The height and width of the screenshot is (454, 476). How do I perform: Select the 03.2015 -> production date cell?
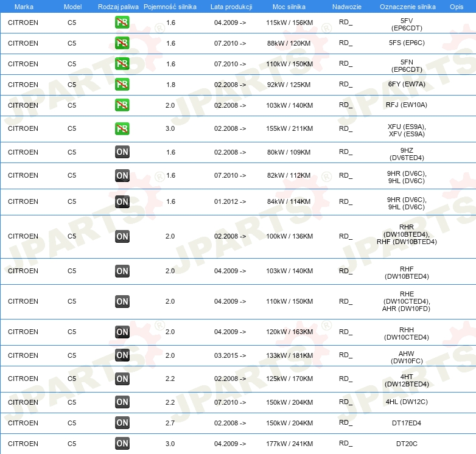click(230, 355)
